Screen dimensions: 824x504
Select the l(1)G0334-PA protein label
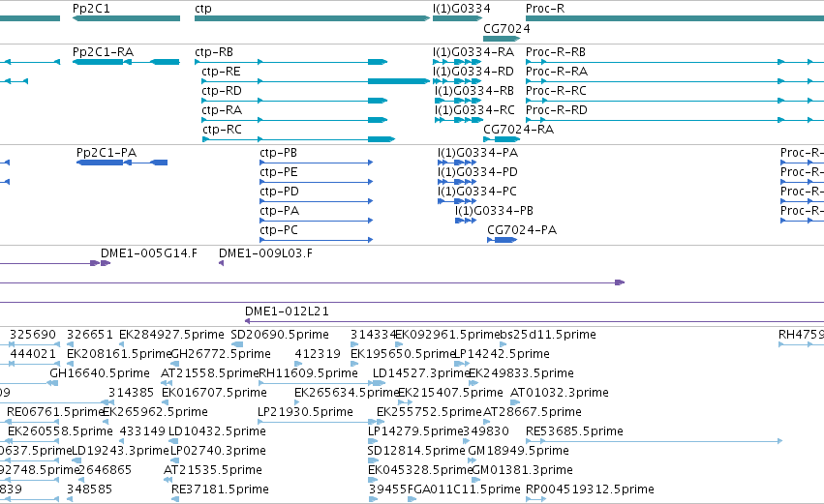(x=477, y=153)
